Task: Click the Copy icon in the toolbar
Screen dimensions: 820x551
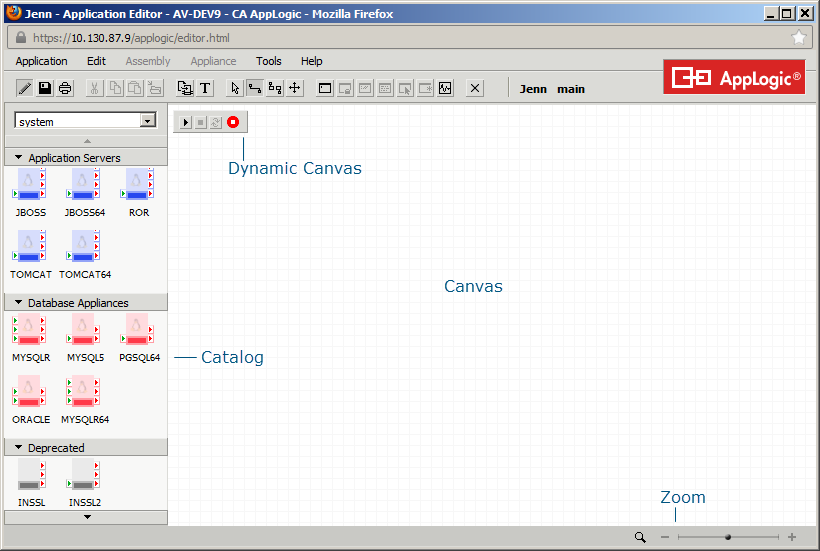Action: [x=115, y=88]
